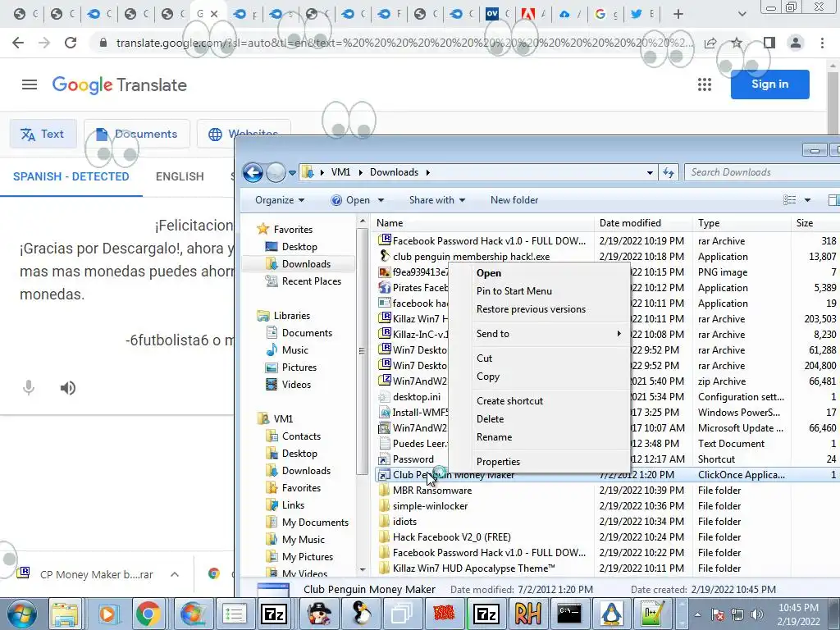The height and width of the screenshot is (630, 840).
Task: Open a new Chrome tab
Action: [678, 14]
